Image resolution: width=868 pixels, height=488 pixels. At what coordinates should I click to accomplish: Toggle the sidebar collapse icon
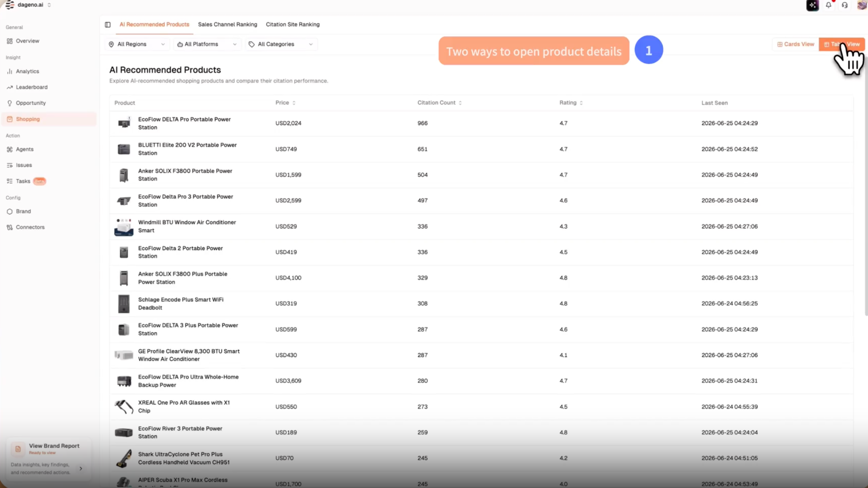(x=107, y=25)
